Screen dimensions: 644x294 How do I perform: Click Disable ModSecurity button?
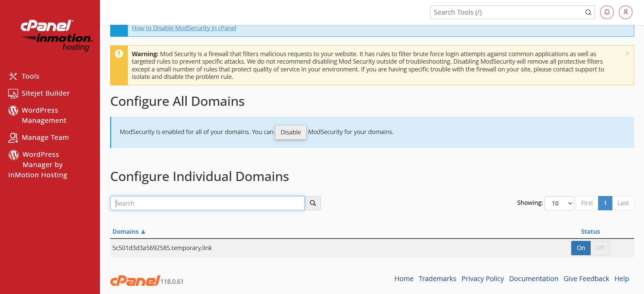(x=291, y=132)
